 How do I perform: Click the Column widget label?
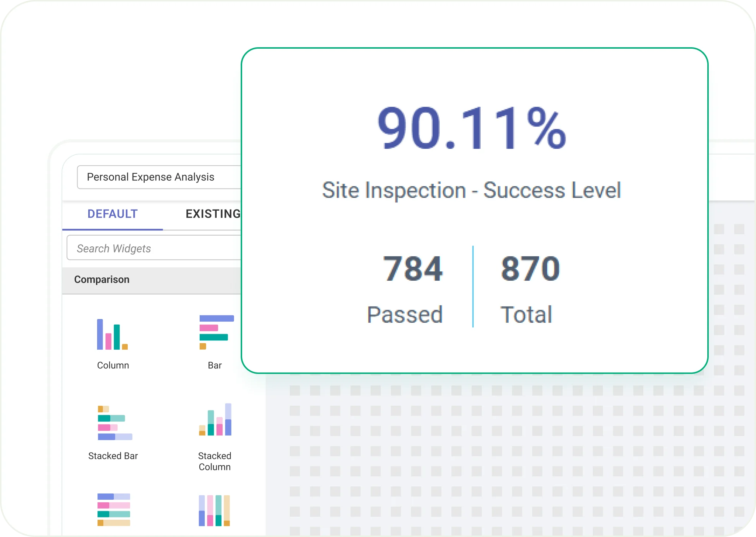pos(113,365)
